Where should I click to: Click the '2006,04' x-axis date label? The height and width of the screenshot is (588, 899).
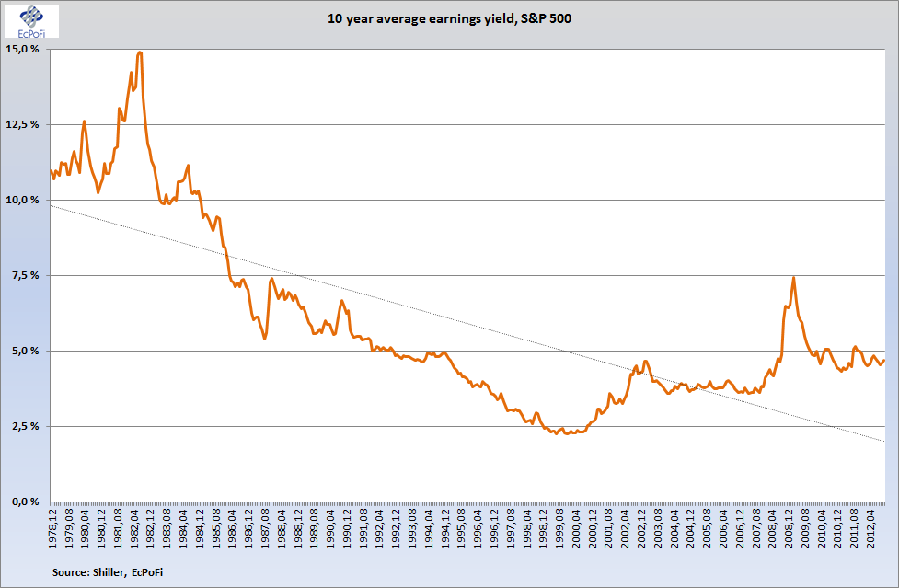click(723, 528)
